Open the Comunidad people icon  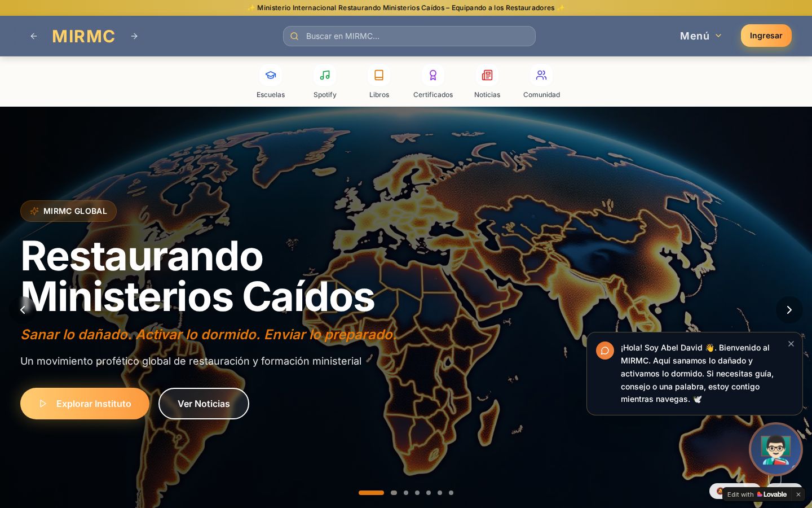(541, 75)
